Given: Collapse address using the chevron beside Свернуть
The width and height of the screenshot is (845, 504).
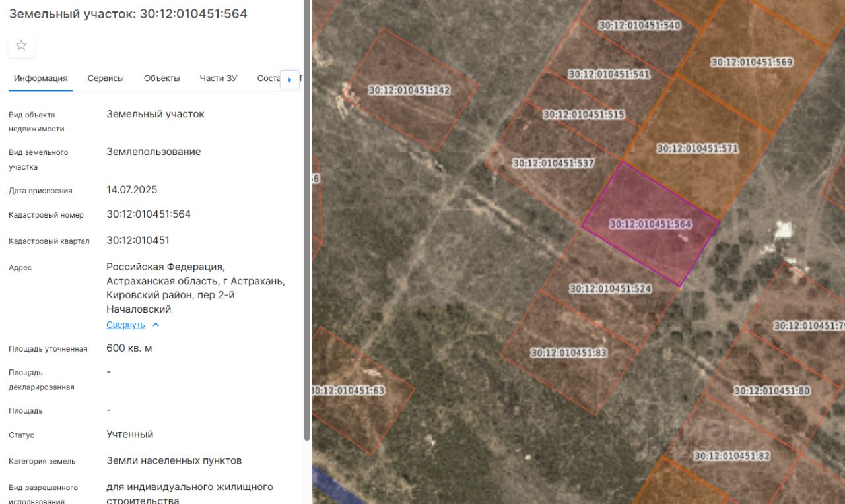Looking at the screenshot, I should [156, 325].
